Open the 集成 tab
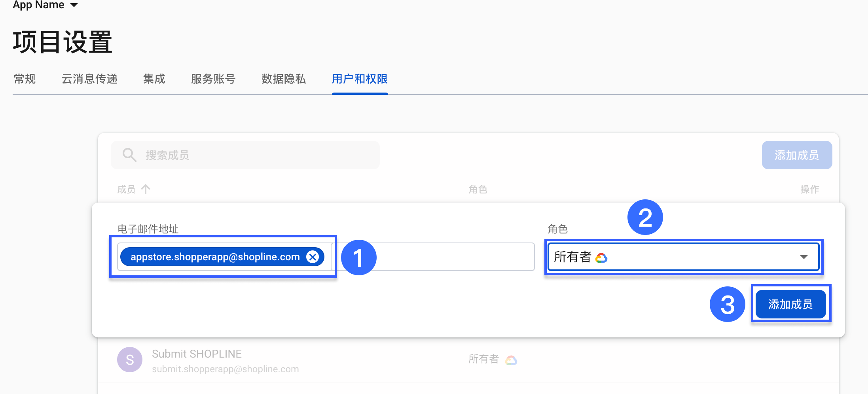 coord(154,79)
